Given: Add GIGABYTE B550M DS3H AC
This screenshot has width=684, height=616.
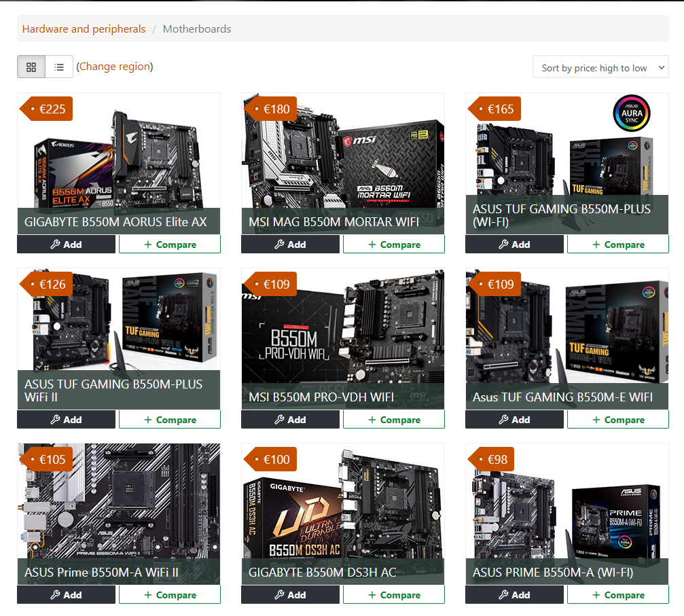Looking at the screenshot, I should [291, 595].
